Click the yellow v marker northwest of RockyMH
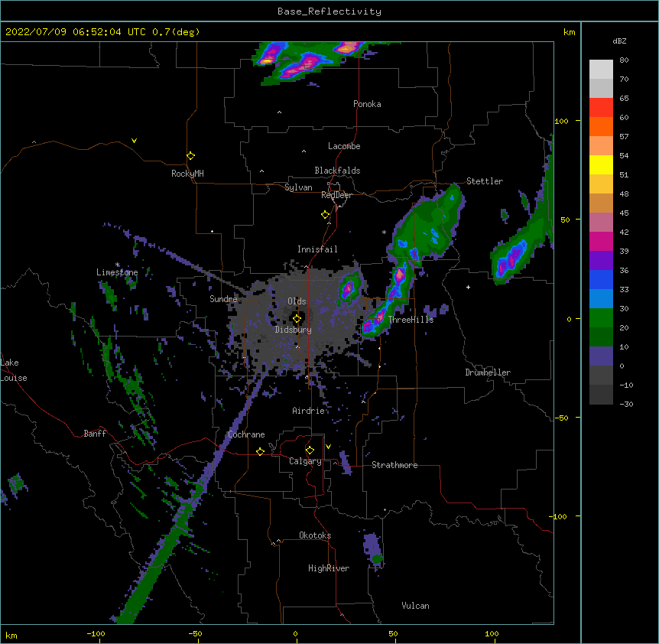 134,141
